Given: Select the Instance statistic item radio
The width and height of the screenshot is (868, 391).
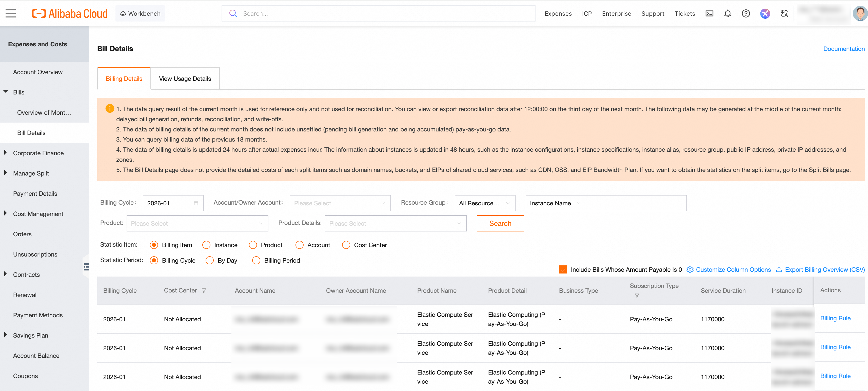Looking at the screenshot, I should coord(206,245).
